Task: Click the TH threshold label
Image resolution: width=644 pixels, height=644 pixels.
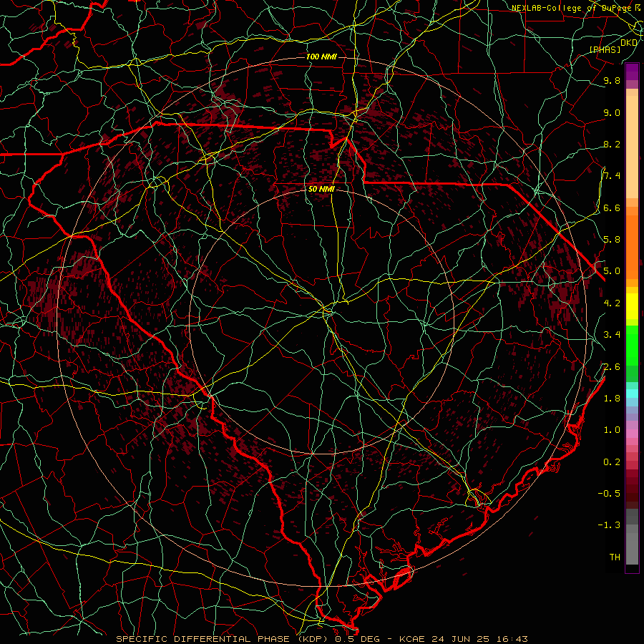Action: pyautogui.click(x=615, y=557)
